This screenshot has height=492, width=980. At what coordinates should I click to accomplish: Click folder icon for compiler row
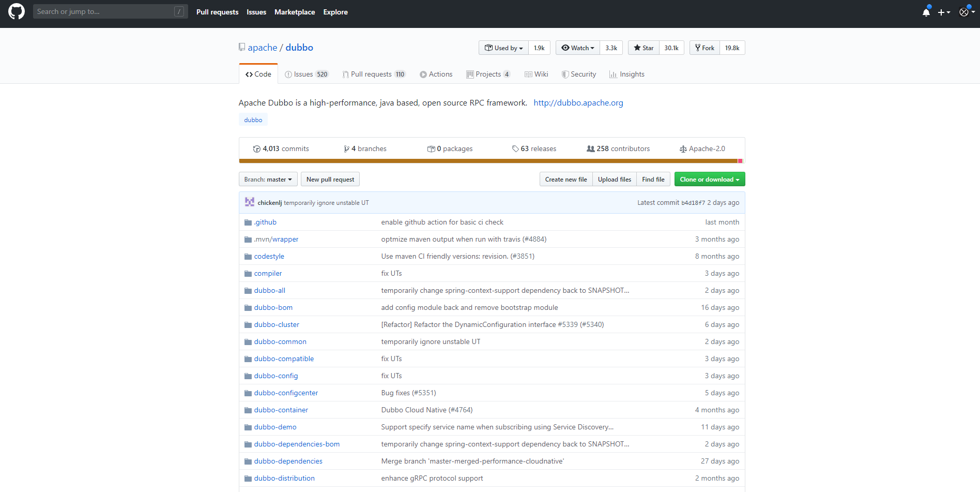coord(248,274)
